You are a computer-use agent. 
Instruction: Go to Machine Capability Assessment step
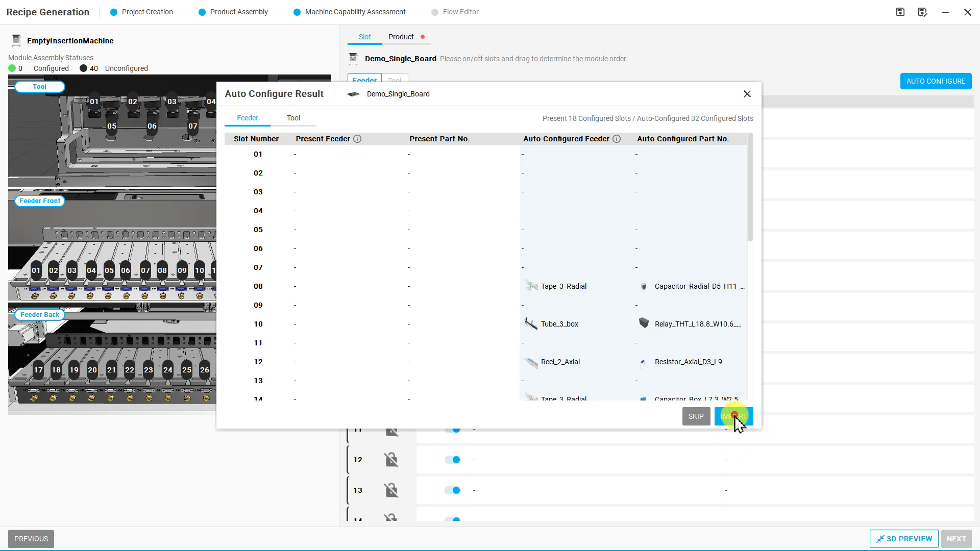click(350, 12)
